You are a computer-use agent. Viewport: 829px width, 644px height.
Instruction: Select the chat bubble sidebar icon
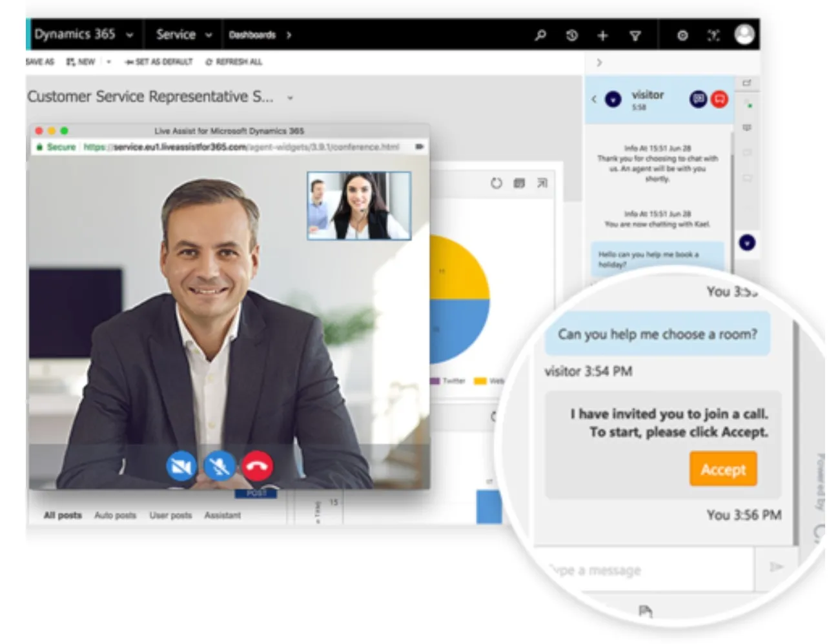pos(748,128)
